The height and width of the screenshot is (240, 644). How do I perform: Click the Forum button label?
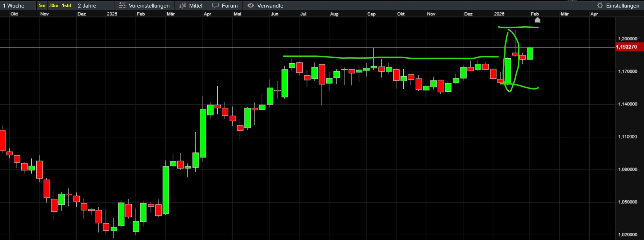click(230, 6)
